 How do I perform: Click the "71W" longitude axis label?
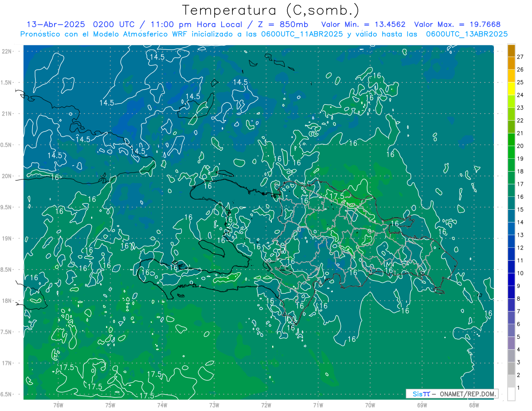click(x=318, y=405)
